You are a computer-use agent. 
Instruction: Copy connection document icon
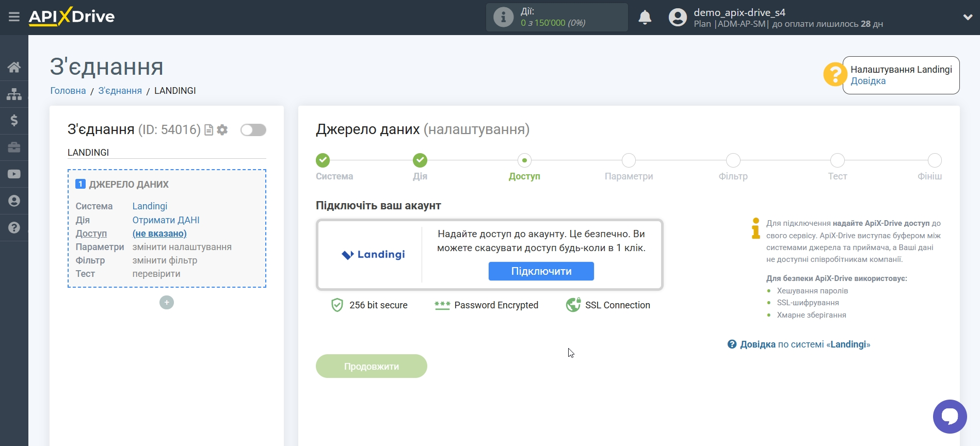[x=208, y=130]
